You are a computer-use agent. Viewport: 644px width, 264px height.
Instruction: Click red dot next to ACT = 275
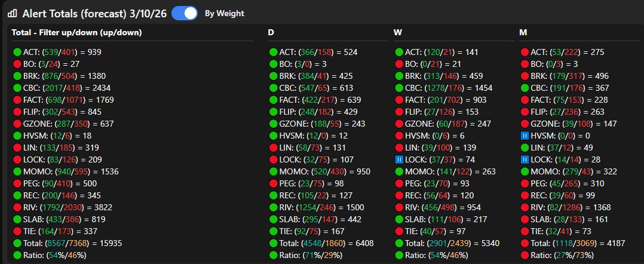(525, 52)
